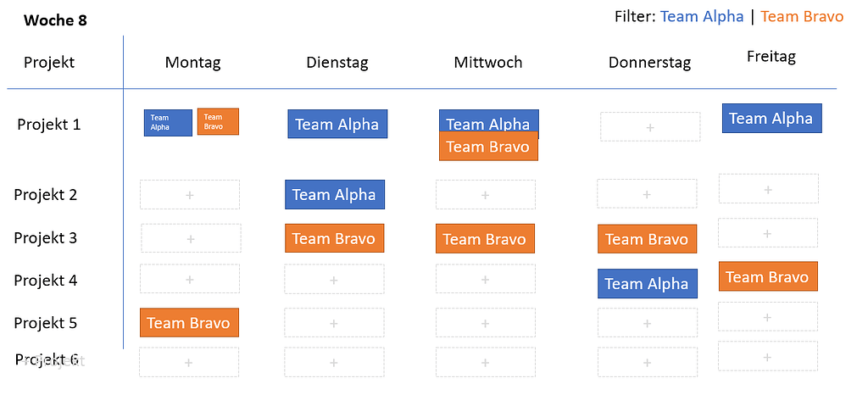Click the Projekt 3 row label
868x395 pixels.
[x=46, y=238]
